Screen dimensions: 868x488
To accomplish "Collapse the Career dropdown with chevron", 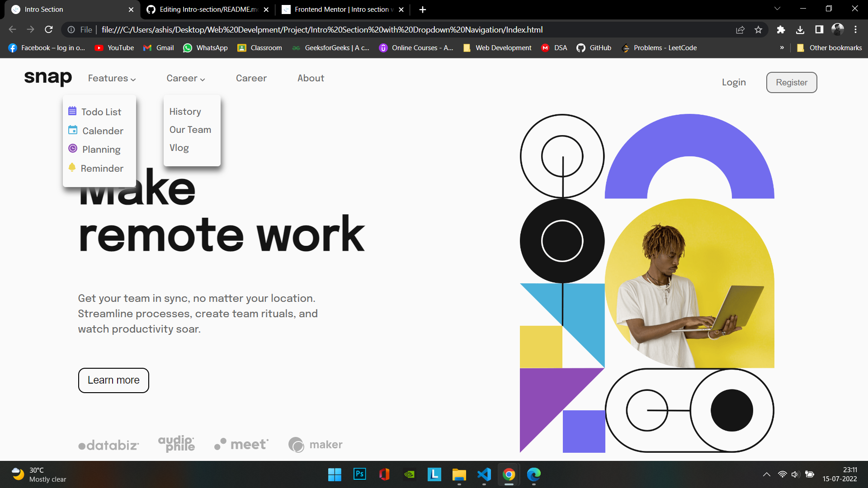I will point(203,80).
